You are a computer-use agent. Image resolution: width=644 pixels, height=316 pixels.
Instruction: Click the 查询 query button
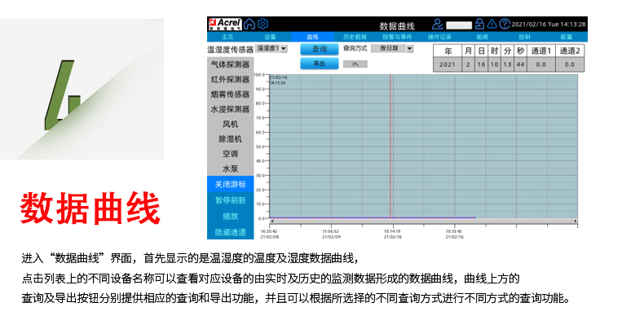[320, 49]
